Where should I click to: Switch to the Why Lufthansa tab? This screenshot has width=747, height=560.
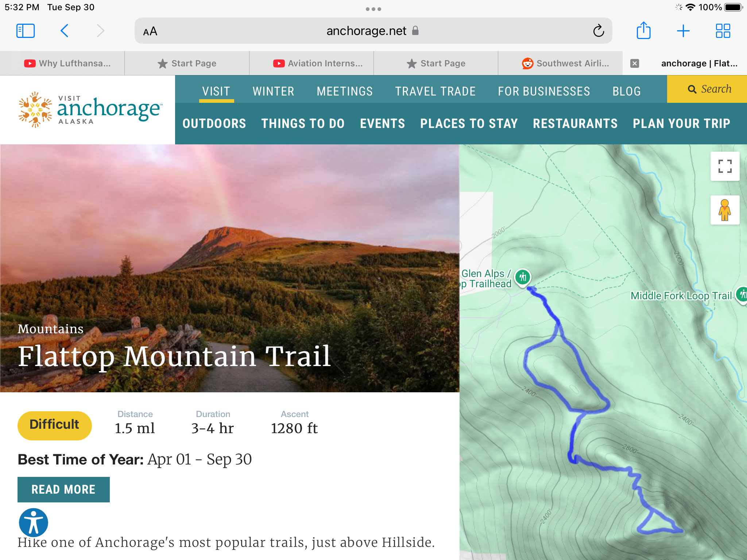(x=67, y=63)
